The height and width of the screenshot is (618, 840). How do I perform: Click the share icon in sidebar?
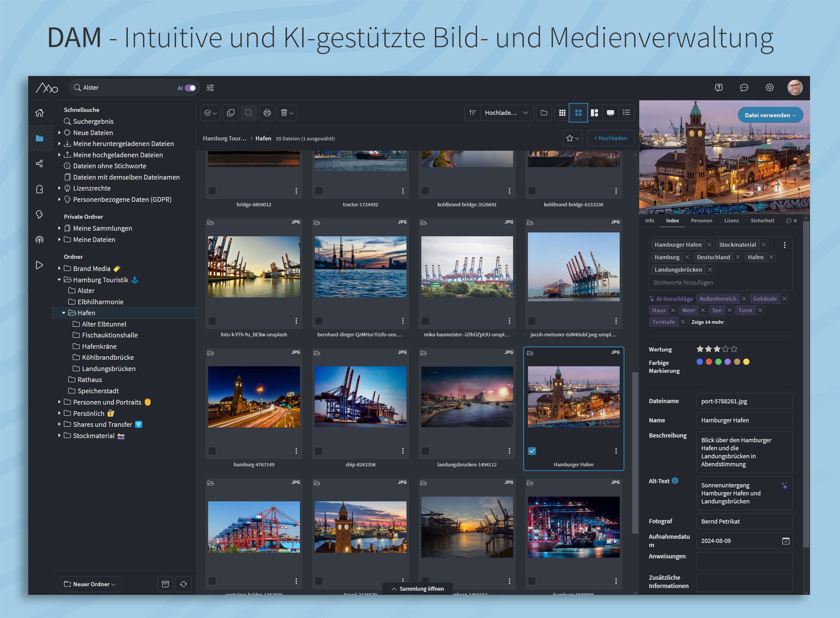(x=39, y=164)
